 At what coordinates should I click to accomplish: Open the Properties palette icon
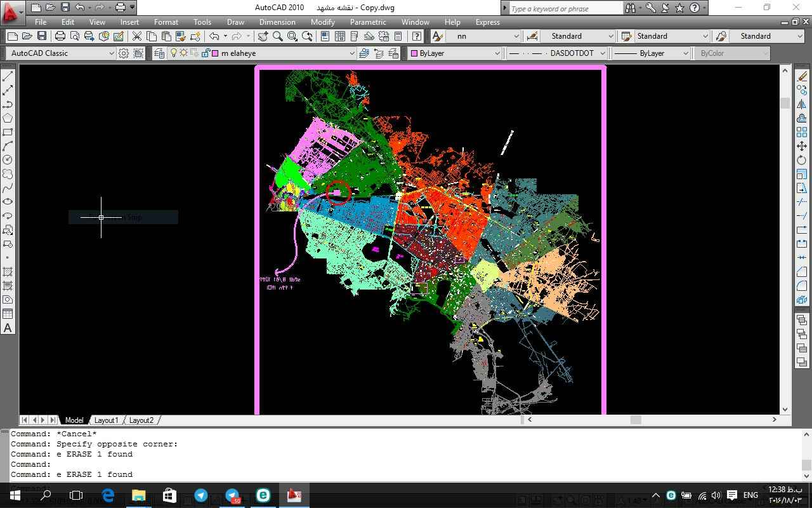pos(325,36)
